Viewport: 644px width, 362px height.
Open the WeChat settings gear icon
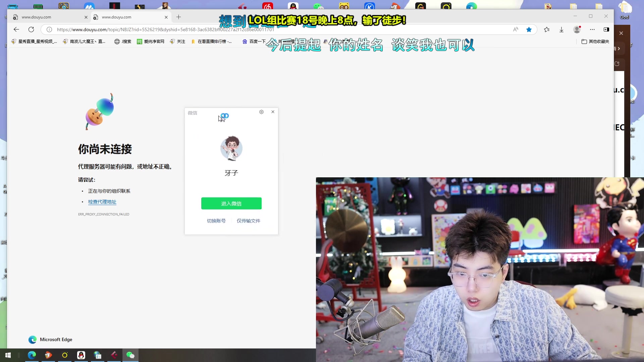(x=261, y=112)
